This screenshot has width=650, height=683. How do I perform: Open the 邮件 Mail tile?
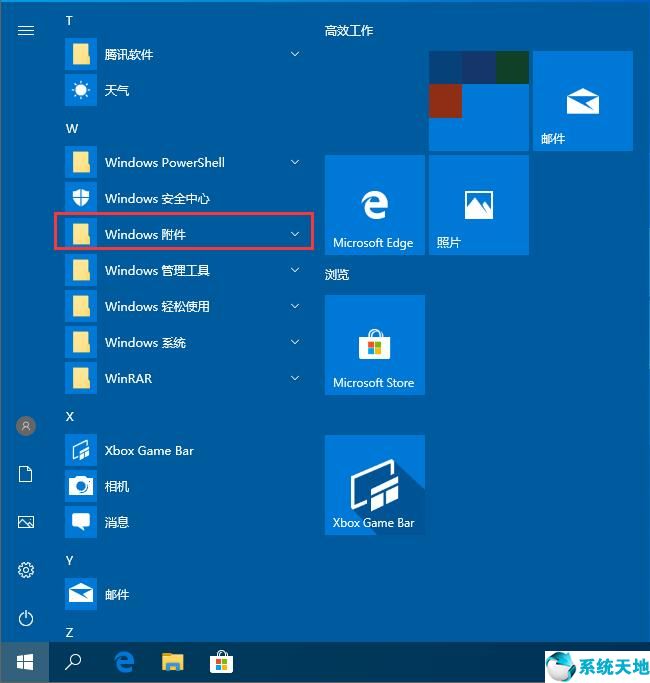583,101
